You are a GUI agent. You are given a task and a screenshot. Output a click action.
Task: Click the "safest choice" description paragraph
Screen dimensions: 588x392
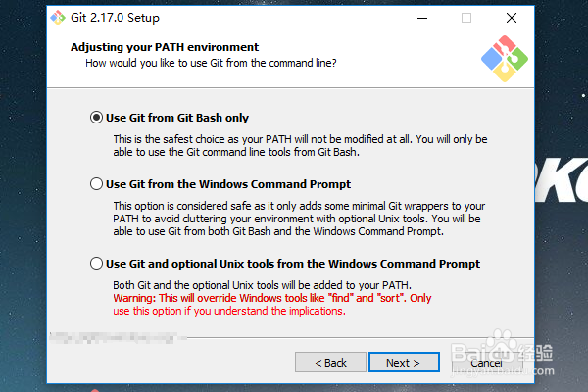click(299, 146)
